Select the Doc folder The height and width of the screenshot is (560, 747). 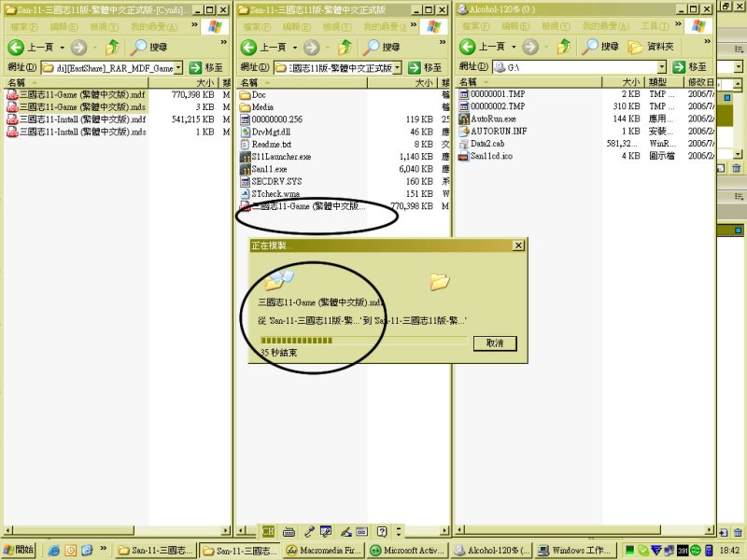pos(253,95)
